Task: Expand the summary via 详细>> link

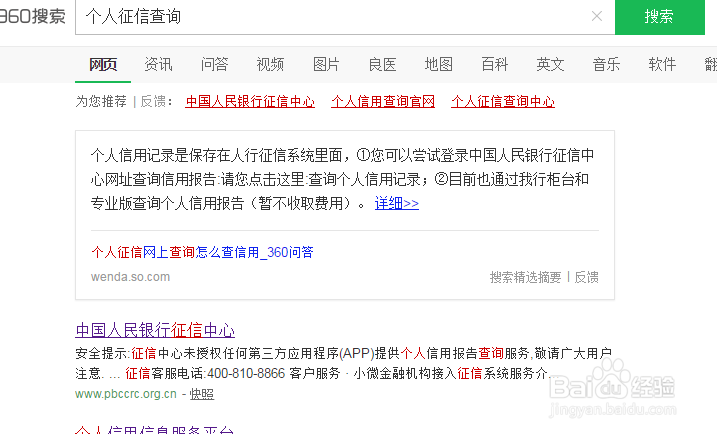Action: click(396, 203)
